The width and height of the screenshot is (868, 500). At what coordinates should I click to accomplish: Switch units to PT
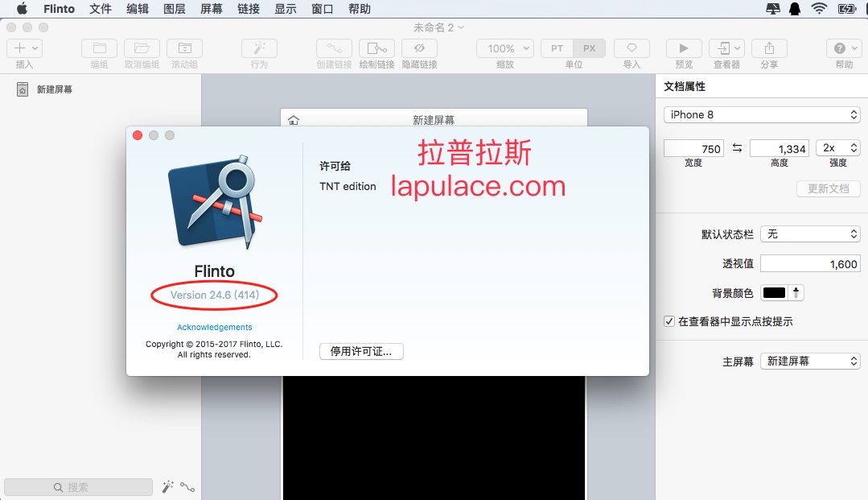(x=557, y=48)
